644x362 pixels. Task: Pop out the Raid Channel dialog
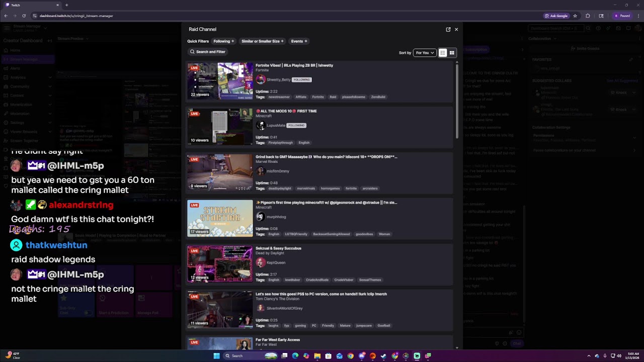[x=448, y=29]
